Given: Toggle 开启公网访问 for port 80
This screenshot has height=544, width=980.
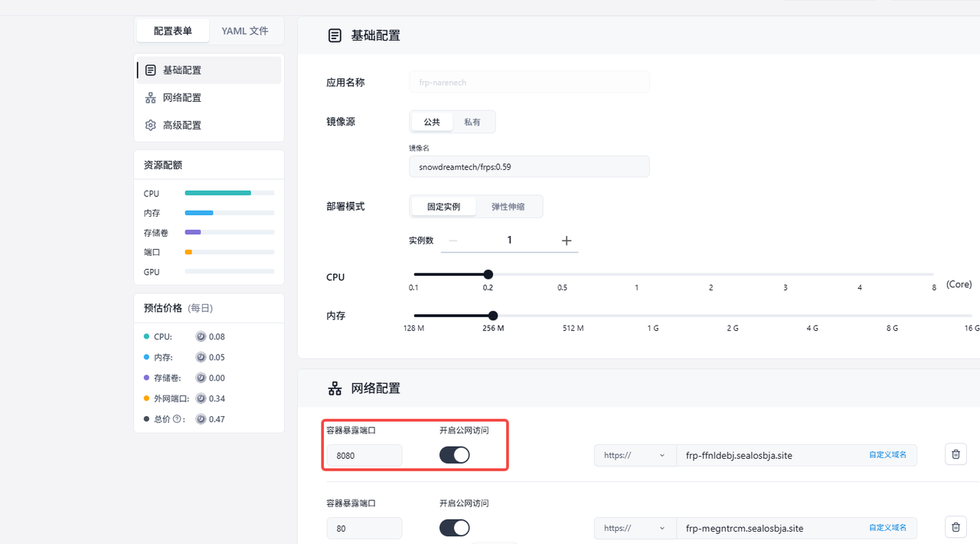Looking at the screenshot, I should pyautogui.click(x=455, y=528).
